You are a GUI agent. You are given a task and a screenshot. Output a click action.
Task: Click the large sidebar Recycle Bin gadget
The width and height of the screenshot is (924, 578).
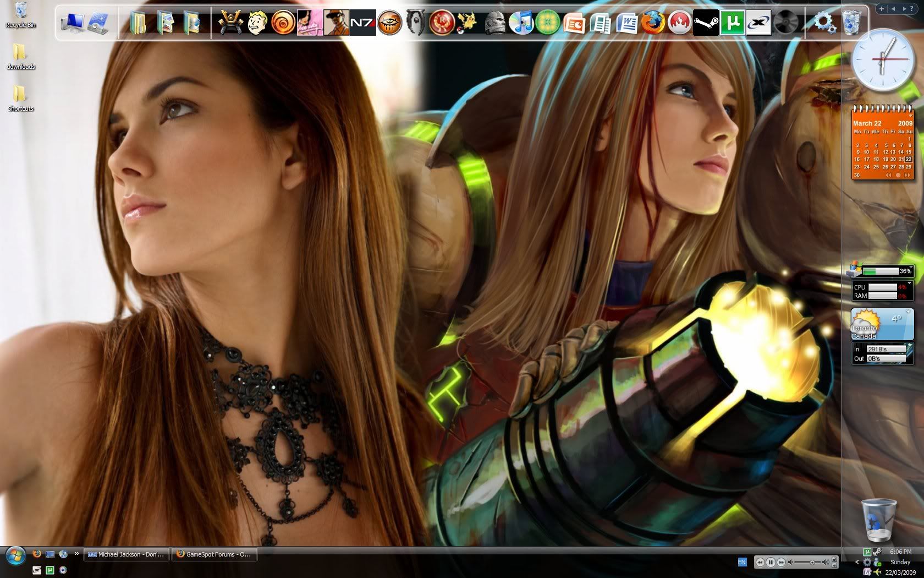(x=878, y=520)
